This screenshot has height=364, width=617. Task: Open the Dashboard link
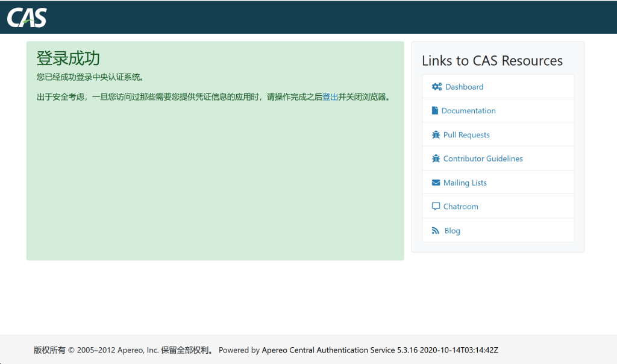point(464,87)
